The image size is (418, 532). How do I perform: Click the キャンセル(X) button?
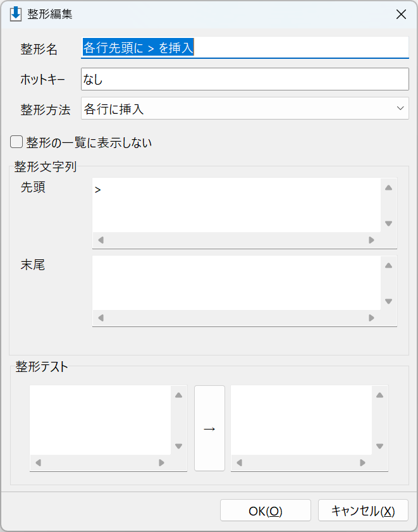[363, 510]
